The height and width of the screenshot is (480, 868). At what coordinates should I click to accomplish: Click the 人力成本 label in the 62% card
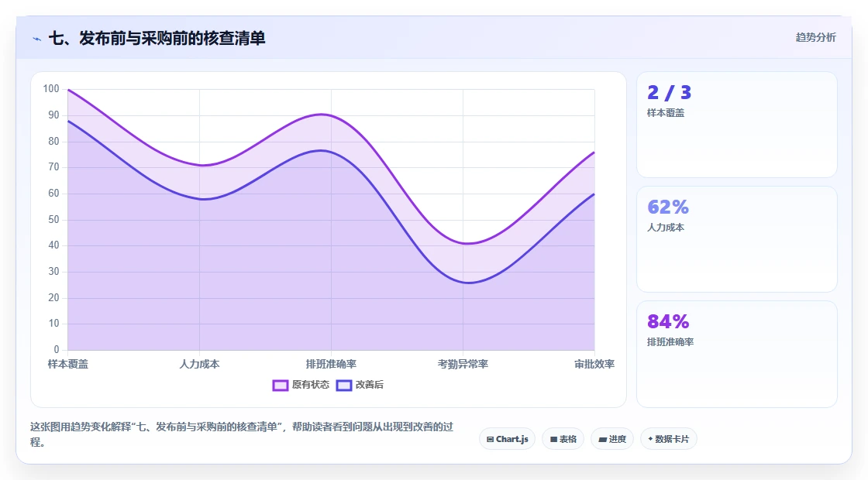click(x=666, y=228)
